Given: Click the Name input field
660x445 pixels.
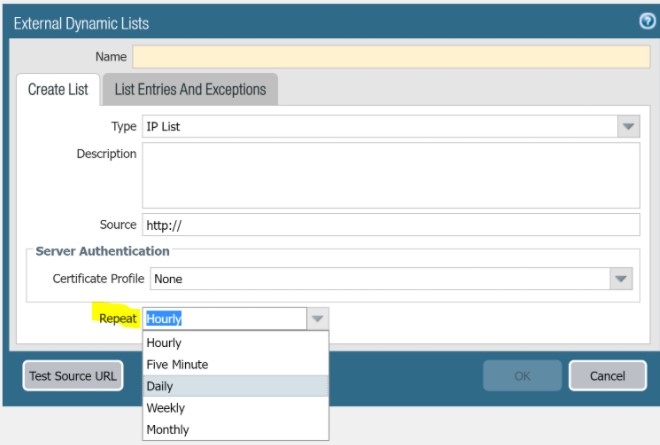Looking at the screenshot, I should 390,57.
